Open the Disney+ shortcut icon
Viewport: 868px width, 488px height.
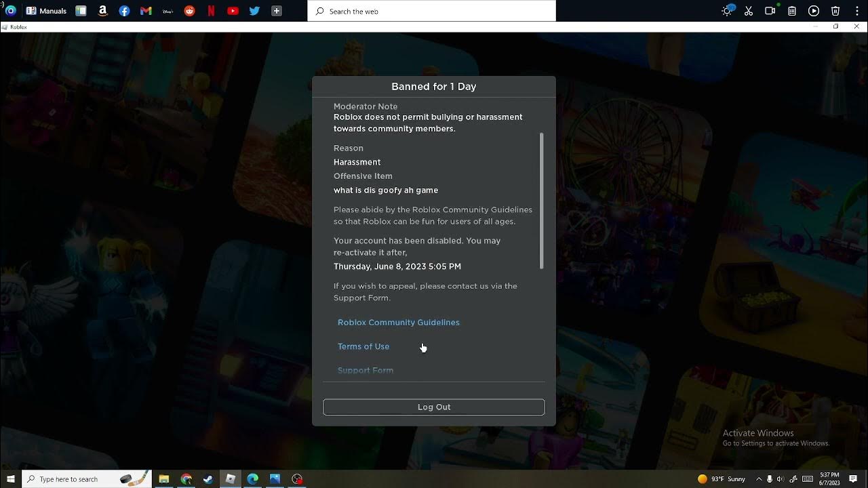pos(167,11)
